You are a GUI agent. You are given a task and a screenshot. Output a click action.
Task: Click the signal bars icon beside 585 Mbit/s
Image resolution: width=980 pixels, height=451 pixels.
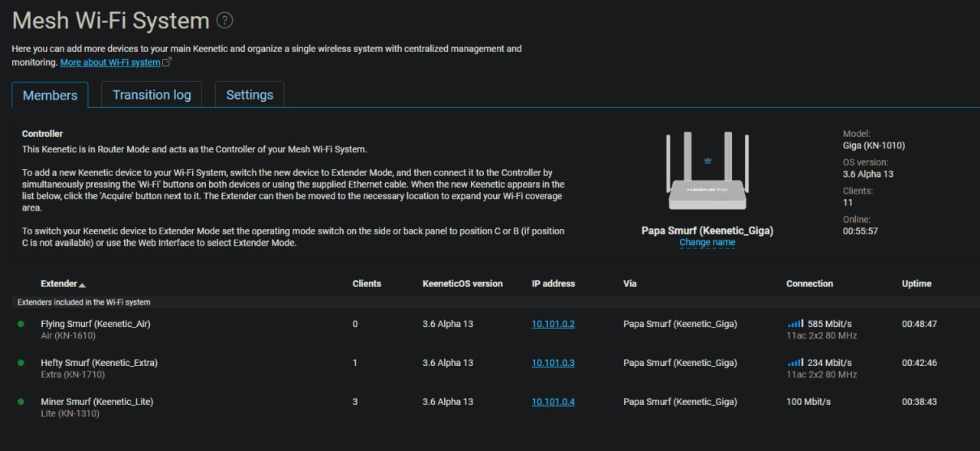795,324
